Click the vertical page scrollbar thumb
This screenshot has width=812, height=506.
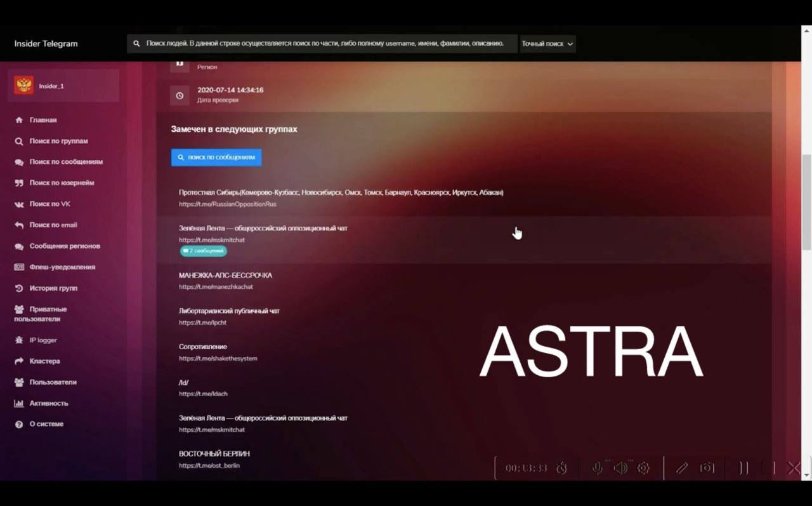click(x=806, y=202)
